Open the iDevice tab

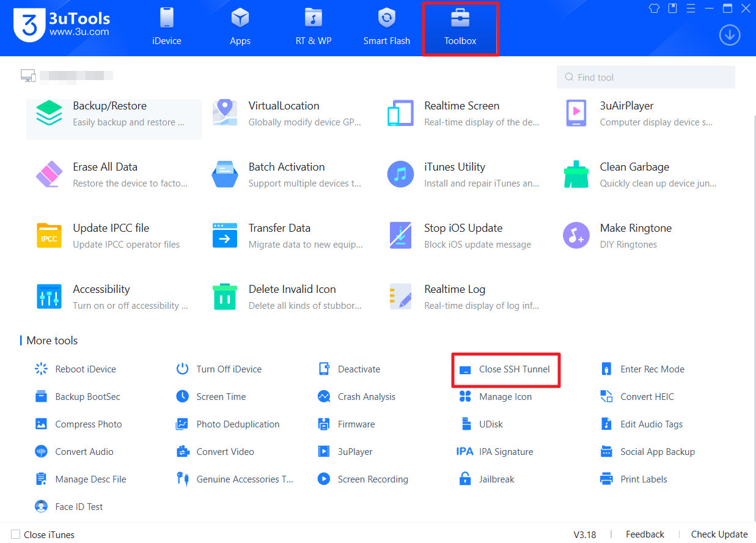pos(167,28)
